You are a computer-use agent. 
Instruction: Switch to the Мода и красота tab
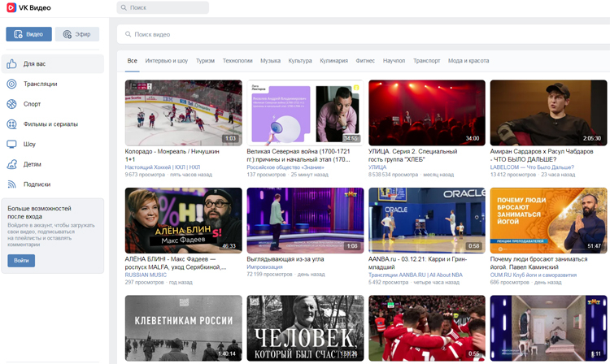pos(468,61)
